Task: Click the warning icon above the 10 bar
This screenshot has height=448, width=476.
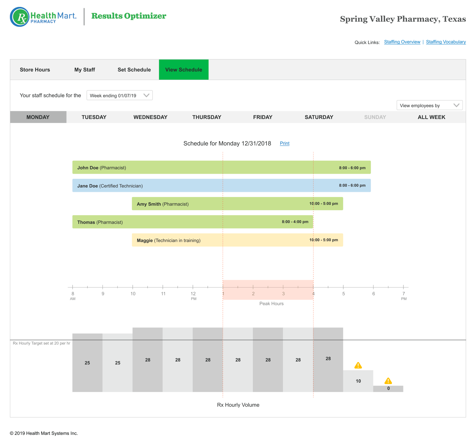Action: point(358,365)
